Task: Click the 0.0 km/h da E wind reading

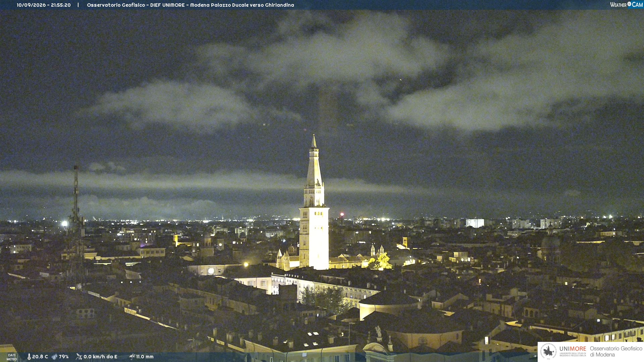Action: 100,357
